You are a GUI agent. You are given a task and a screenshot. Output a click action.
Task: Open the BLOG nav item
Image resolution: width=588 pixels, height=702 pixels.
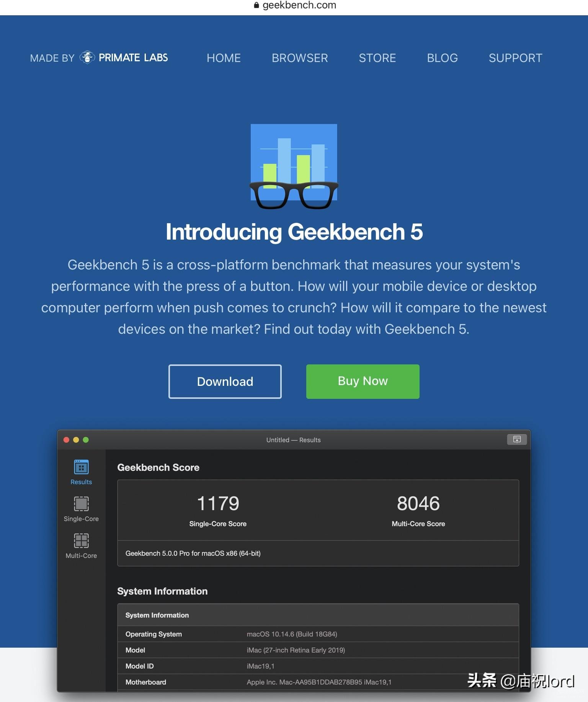click(443, 58)
